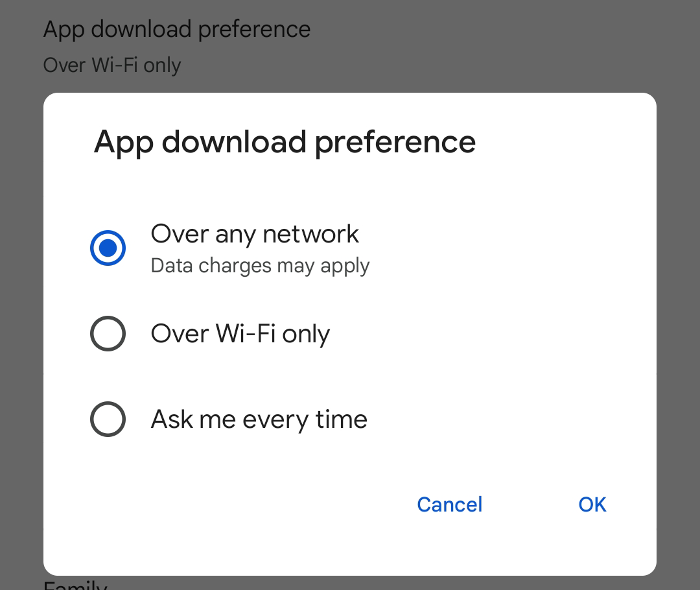Click the Over Wi-Fi only status text behind dialog
The image size is (700, 590).
pyautogui.click(x=111, y=65)
